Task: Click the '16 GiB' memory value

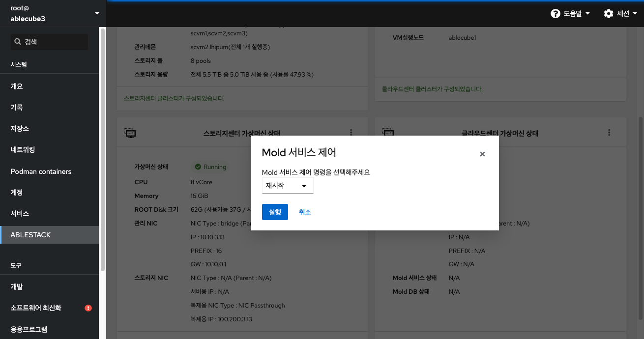Action: click(199, 196)
